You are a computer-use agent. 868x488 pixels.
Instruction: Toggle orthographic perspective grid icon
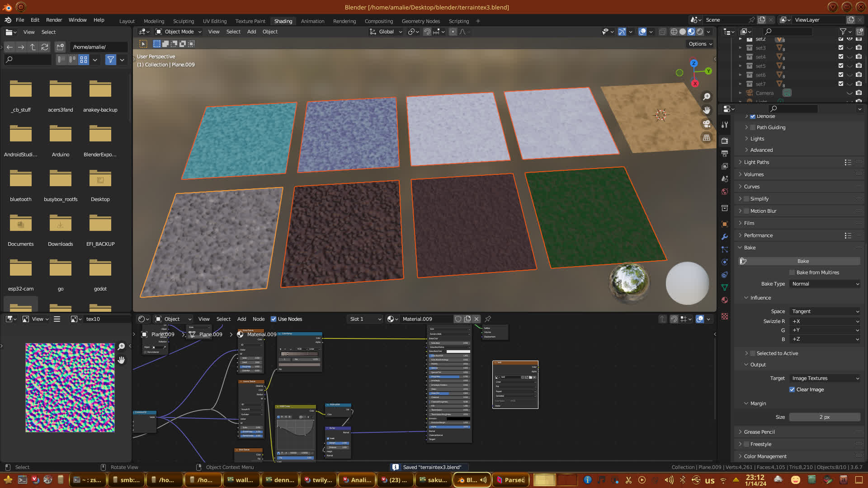pyautogui.click(x=707, y=138)
